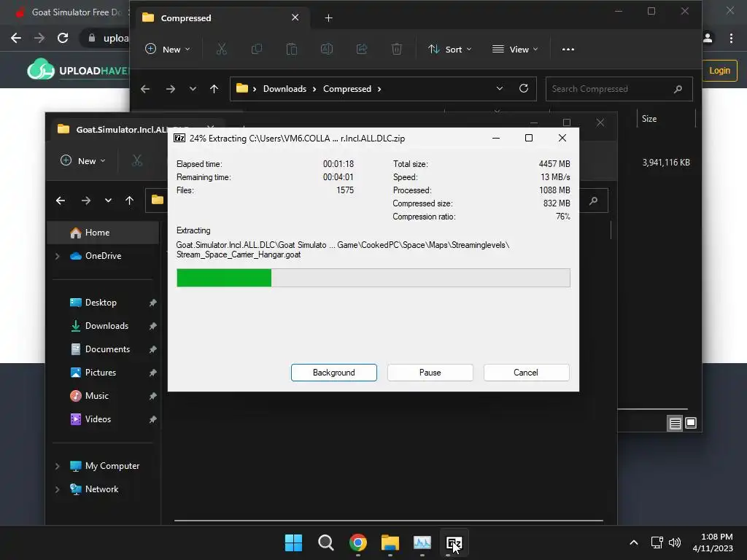Go back in Goat Simulator explorer window
This screenshot has height=560, width=747.
(61, 201)
